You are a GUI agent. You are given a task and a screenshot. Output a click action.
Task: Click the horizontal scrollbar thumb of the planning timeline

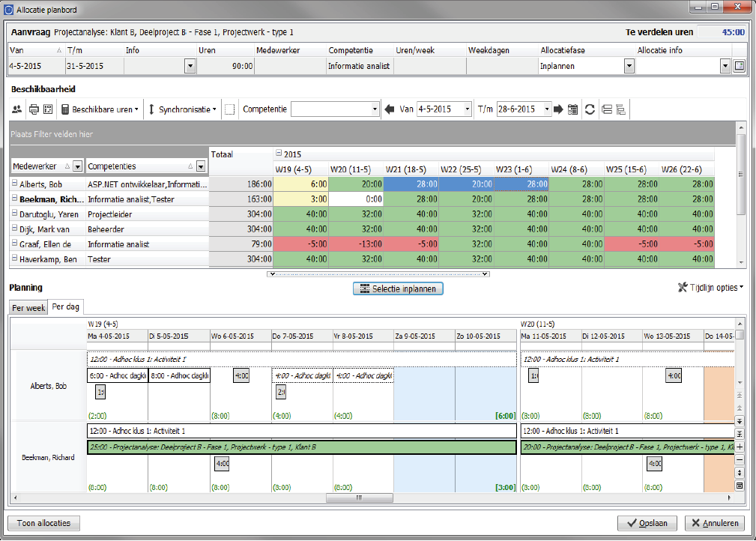pos(359,498)
